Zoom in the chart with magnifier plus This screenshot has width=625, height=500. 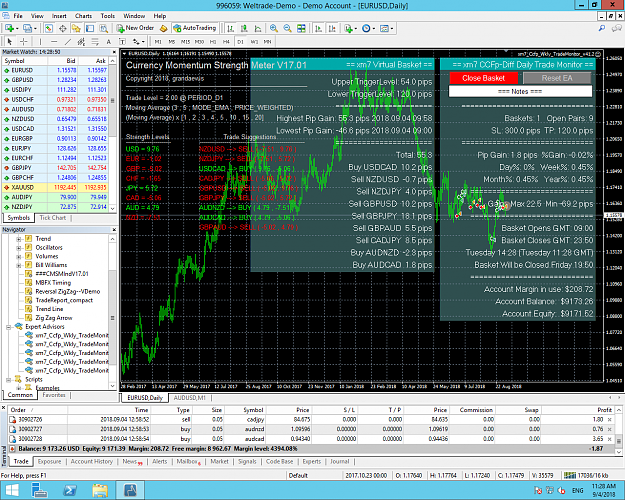273,28
